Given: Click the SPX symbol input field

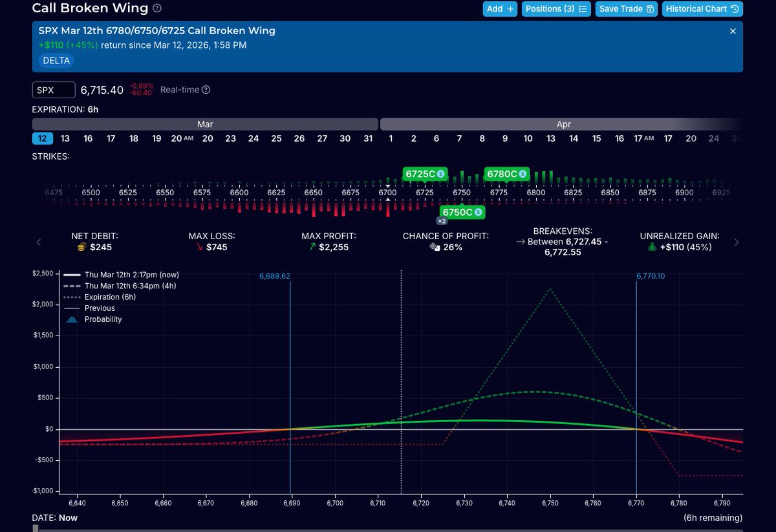Looking at the screenshot, I should (x=54, y=90).
